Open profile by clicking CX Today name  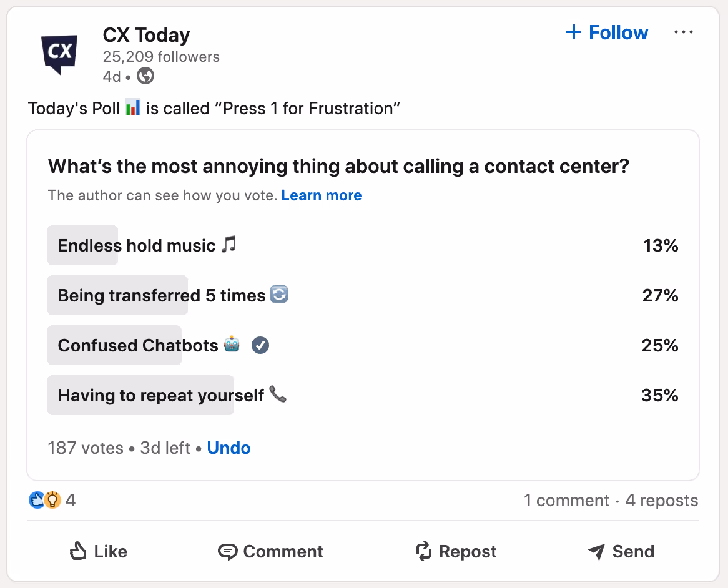[145, 35]
